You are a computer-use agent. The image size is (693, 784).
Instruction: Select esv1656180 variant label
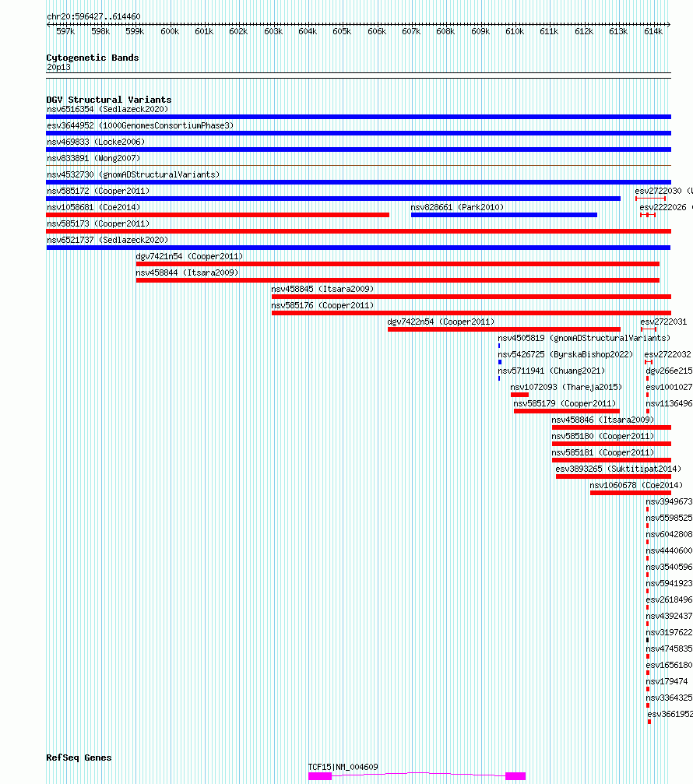point(669,665)
